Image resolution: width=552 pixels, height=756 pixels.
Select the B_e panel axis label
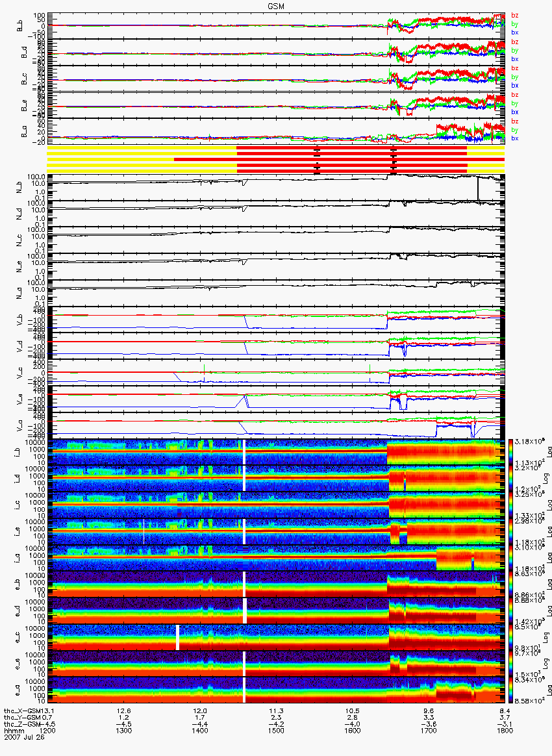[24, 105]
